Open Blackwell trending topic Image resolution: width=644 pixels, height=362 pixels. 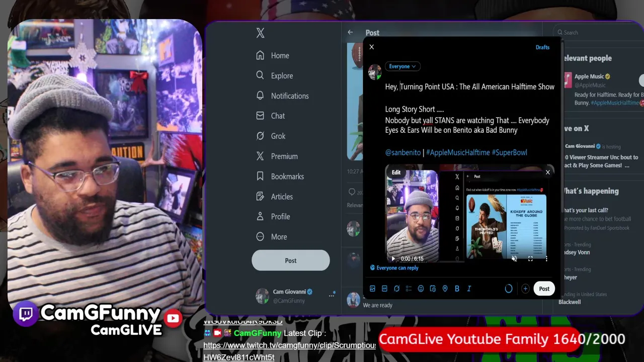[570, 302]
